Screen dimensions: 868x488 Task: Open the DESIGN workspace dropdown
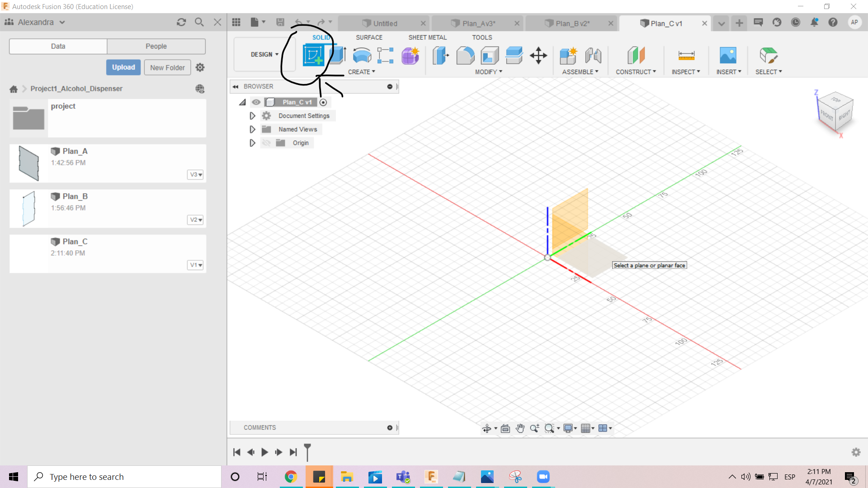pos(264,54)
